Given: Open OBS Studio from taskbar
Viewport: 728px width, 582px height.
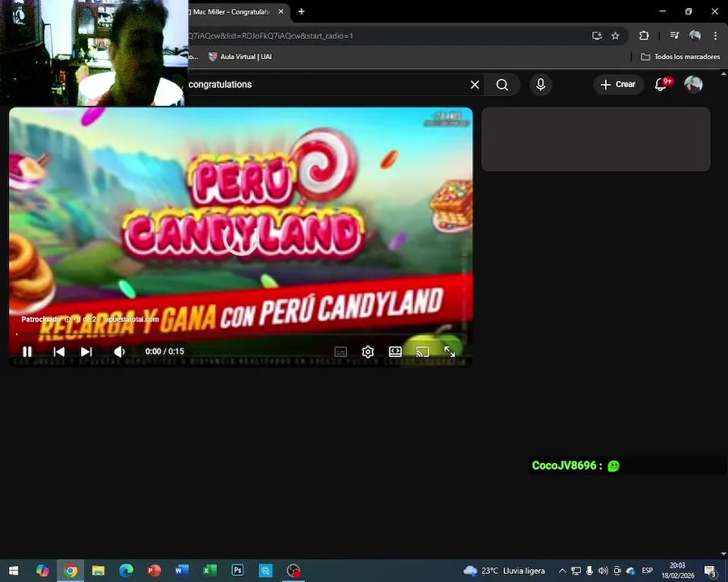Looking at the screenshot, I should (294, 571).
